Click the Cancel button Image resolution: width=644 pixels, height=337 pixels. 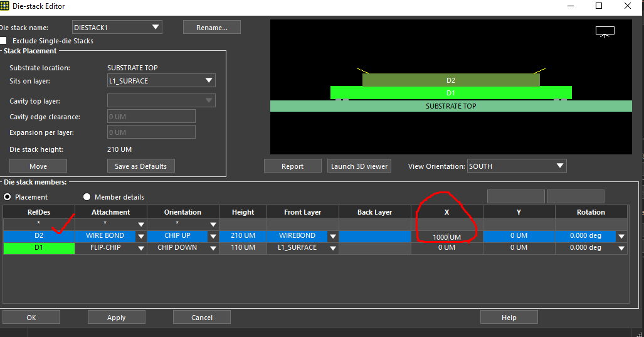tap(202, 318)
